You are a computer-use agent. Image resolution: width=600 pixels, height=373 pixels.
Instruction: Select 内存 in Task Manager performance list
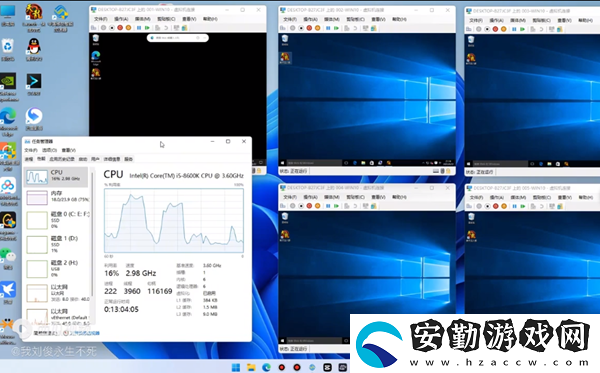[57, 197]
